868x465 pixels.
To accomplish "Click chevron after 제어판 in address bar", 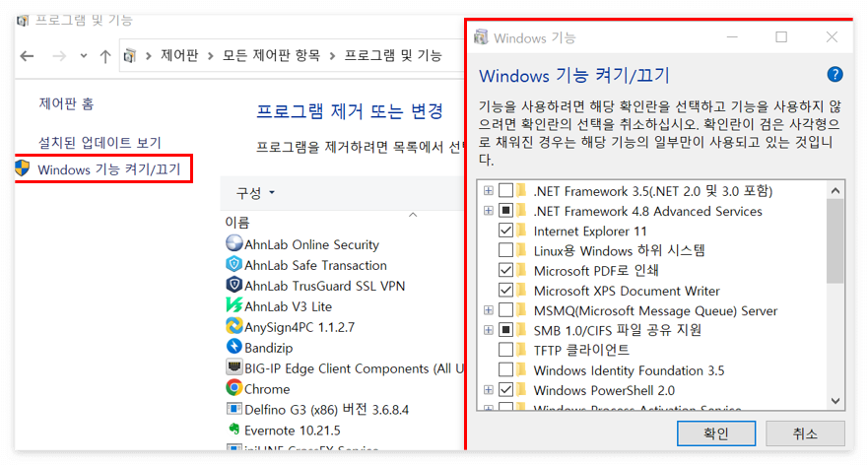I will pyautogui.click(x=211, y=56).
